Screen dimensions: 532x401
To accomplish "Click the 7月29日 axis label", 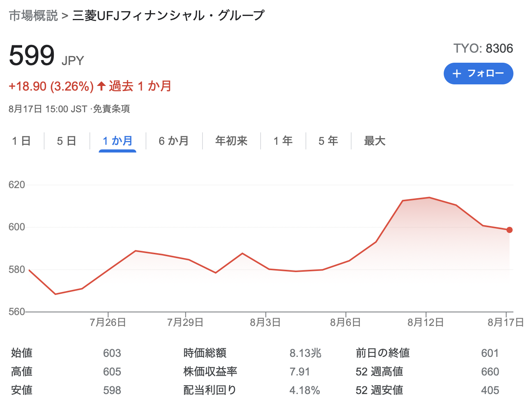I will (185, 322).
